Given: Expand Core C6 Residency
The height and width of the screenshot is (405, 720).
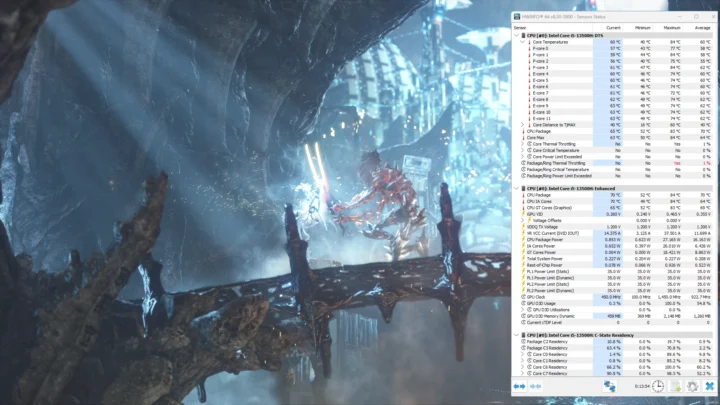Looking at the screenshot, I should (523, 367).
